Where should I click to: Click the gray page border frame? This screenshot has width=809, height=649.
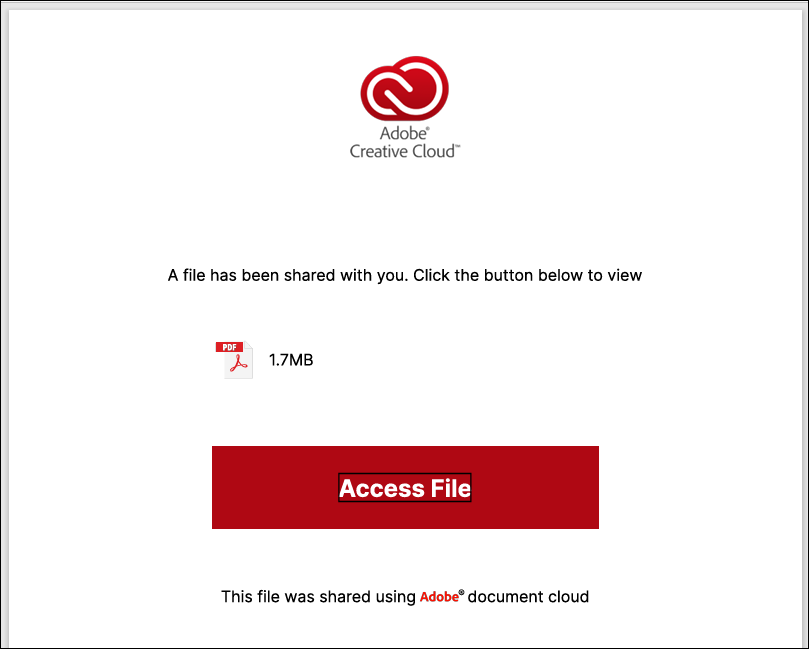[x=4, y=325]
